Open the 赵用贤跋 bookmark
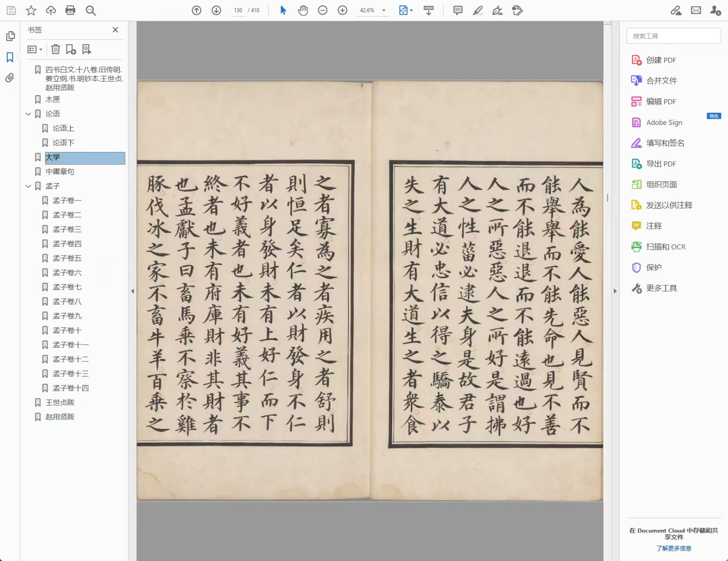The width and height of the screenshot is (728, 561). coord(60,417)
